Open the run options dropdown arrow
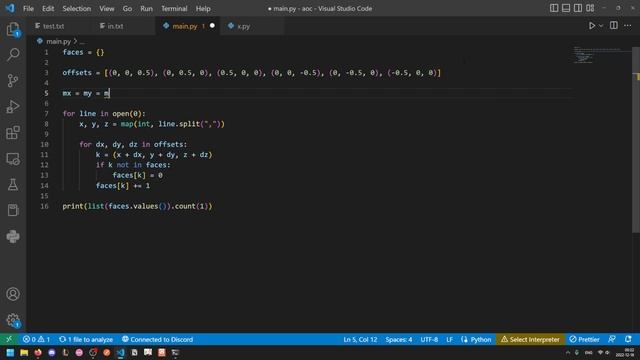 [601, 26]
